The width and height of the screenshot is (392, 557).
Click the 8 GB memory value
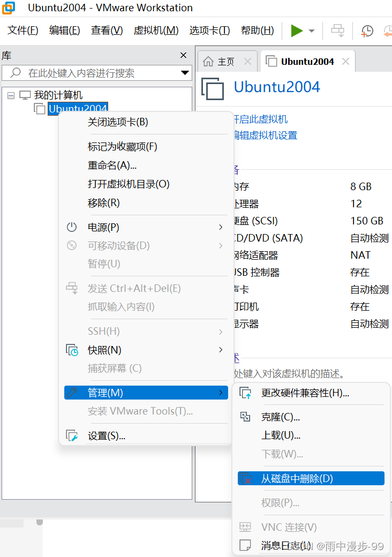coord(361,186)
